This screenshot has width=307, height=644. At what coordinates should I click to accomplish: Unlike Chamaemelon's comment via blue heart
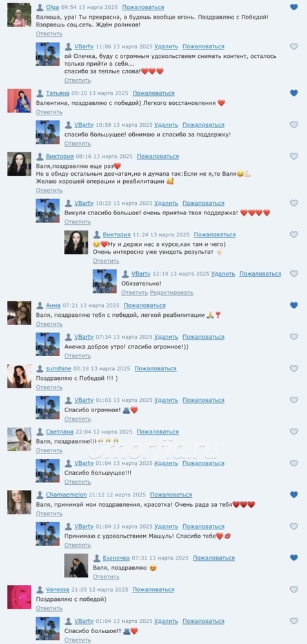click(x=294, y=495)
